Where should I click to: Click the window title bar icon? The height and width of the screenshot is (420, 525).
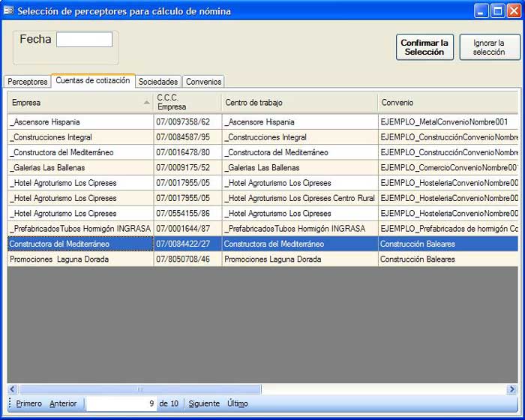pyautogui.click(x=9, y=10)
